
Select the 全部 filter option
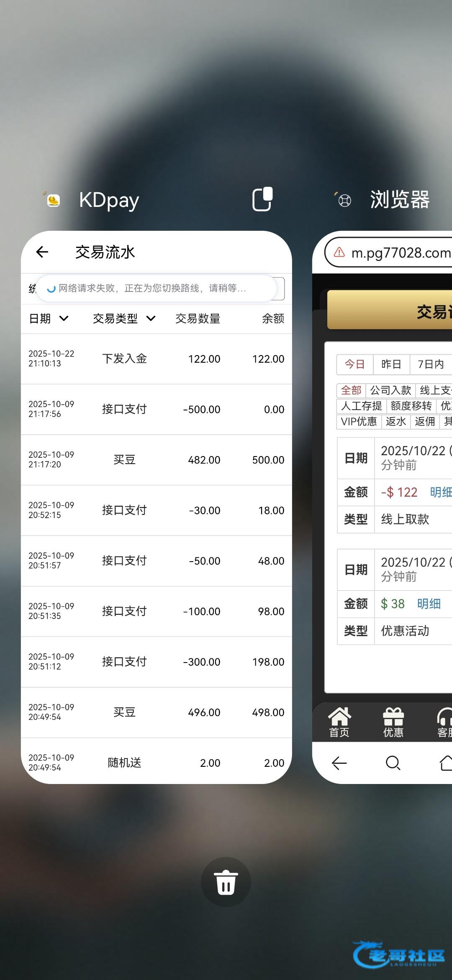[x=351, y=390]
